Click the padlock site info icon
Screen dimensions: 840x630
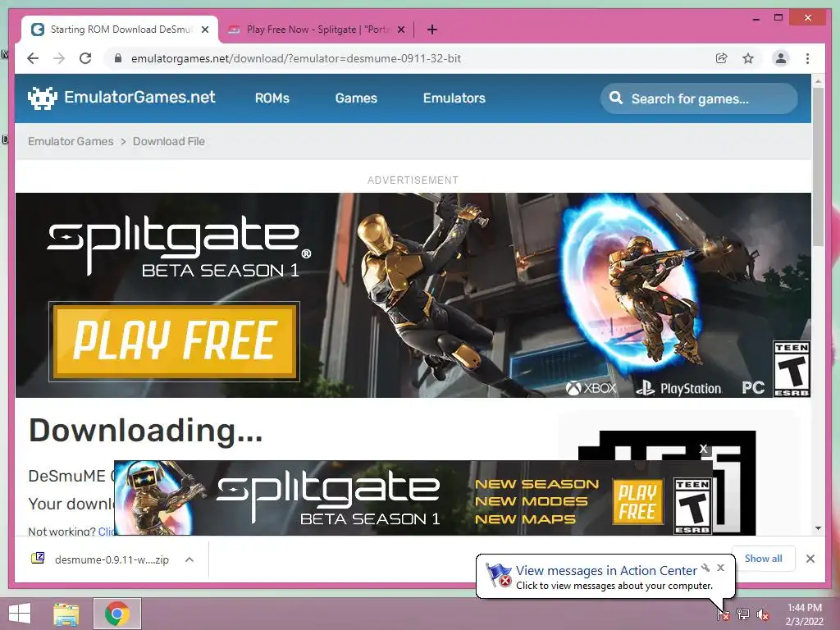click(x=118, y=58)
